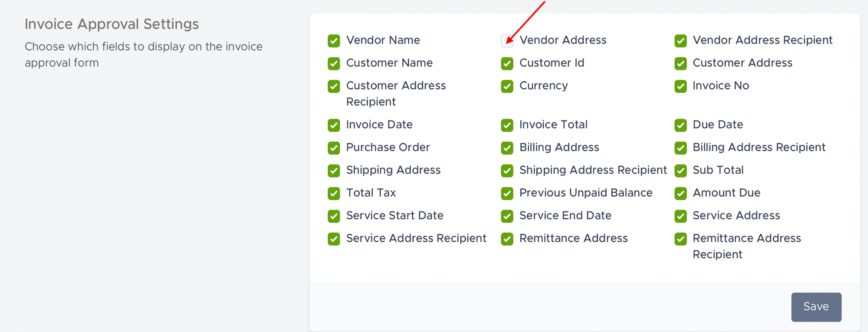Disable Previous Unpaid Balance checkbox
868x332 pixels.
tap(507, 193)
